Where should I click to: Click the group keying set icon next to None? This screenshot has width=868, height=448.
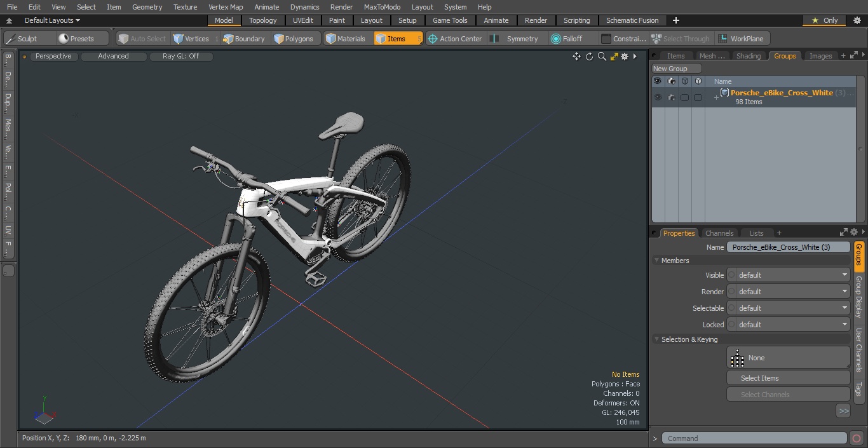(x=737, y=358)
